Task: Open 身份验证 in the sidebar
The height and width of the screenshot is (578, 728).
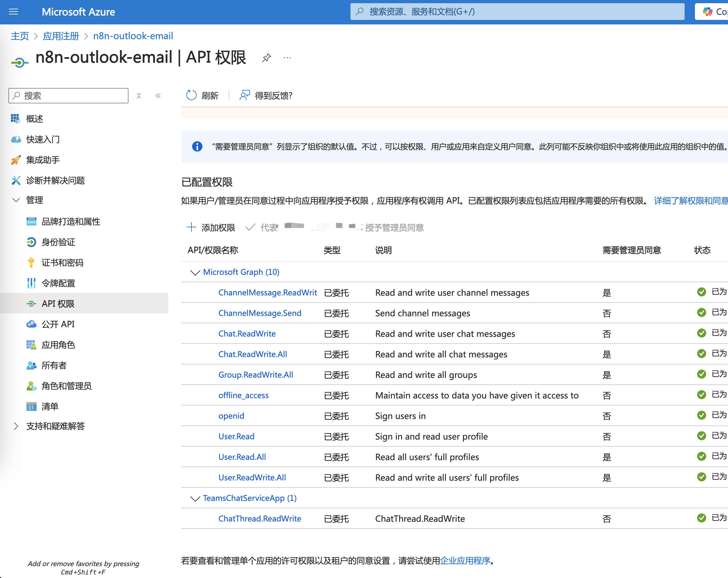Action: (x=58, y=242)
